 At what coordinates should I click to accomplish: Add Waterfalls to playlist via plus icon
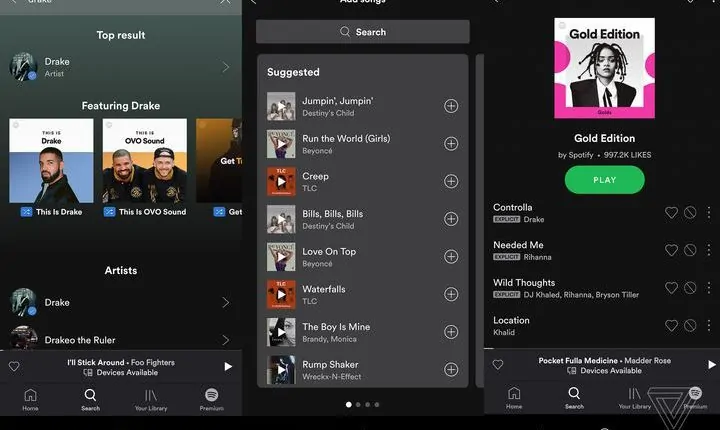coord(450,294)
